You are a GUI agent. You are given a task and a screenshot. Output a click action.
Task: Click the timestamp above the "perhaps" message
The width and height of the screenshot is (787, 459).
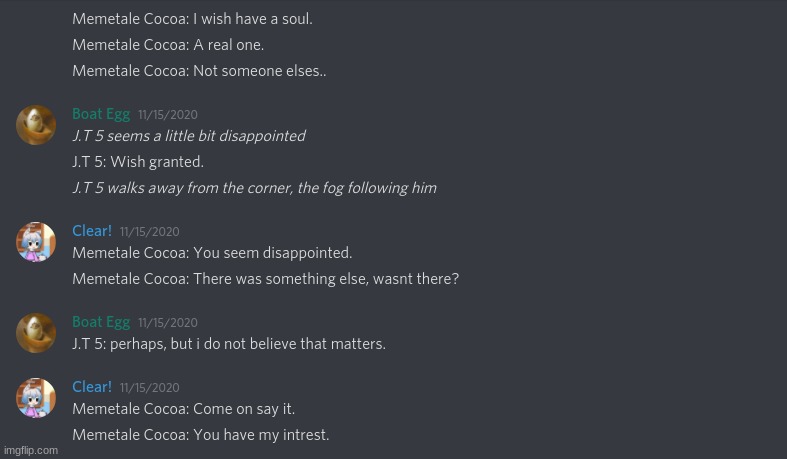click(x=167, y=323)
